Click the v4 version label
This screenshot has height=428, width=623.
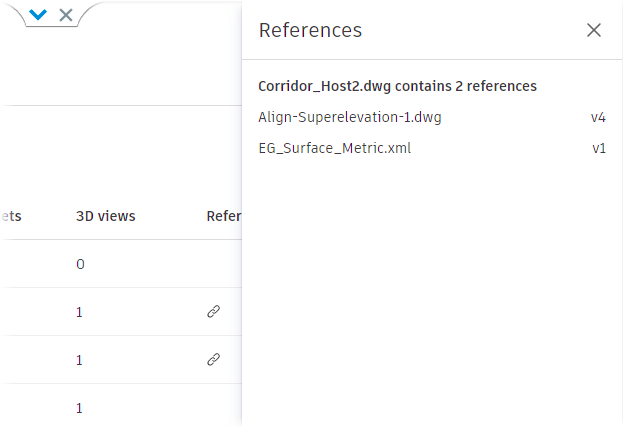(x=598, y=117)
